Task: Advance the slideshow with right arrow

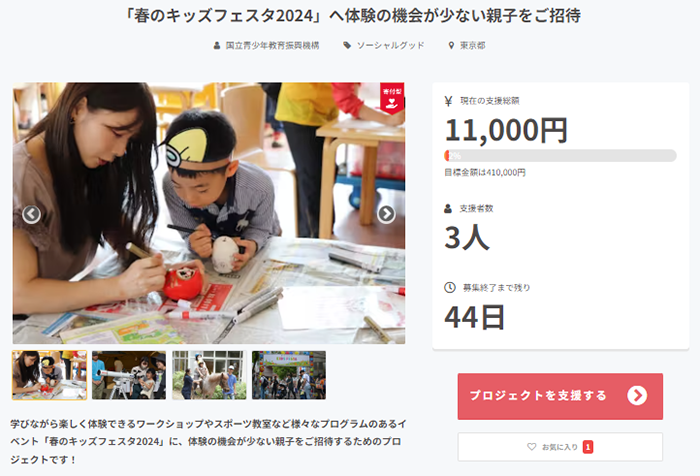Action: [386, 214]
